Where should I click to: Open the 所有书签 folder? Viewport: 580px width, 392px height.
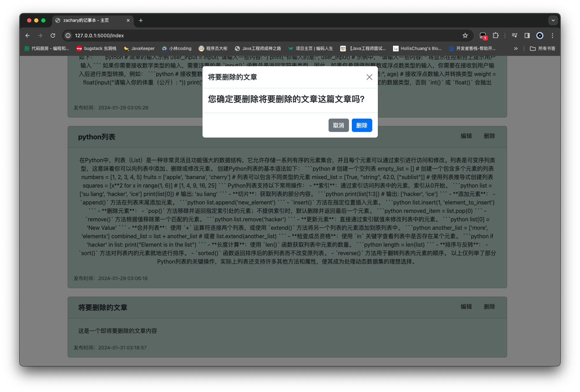[542, 49]
